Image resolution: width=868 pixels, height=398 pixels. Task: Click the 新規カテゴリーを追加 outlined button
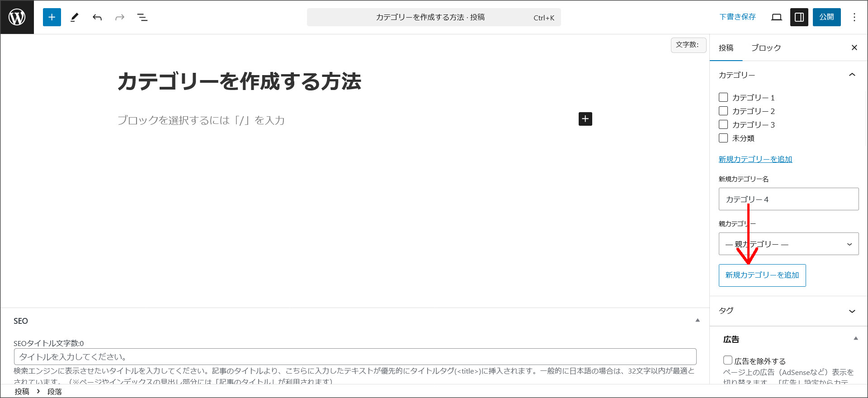[762, 275]
